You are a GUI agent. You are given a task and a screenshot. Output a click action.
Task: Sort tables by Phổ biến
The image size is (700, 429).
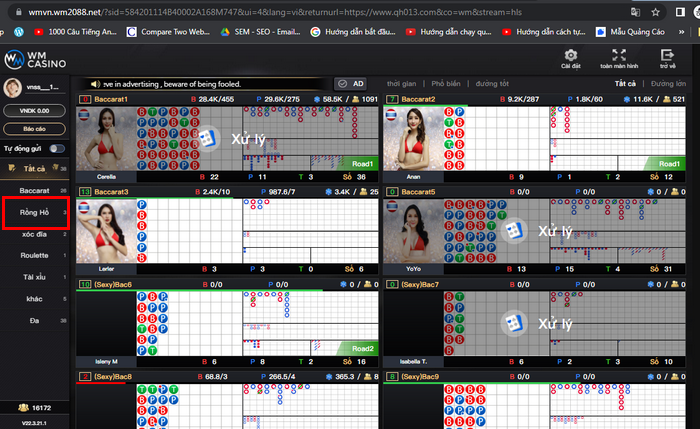tap(446, 83)
